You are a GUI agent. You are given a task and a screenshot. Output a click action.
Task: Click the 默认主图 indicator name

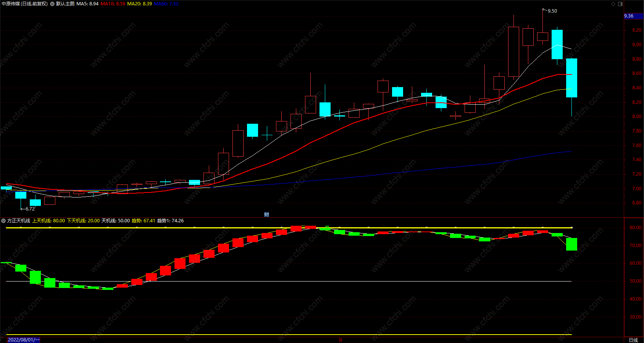pos(65,4)
